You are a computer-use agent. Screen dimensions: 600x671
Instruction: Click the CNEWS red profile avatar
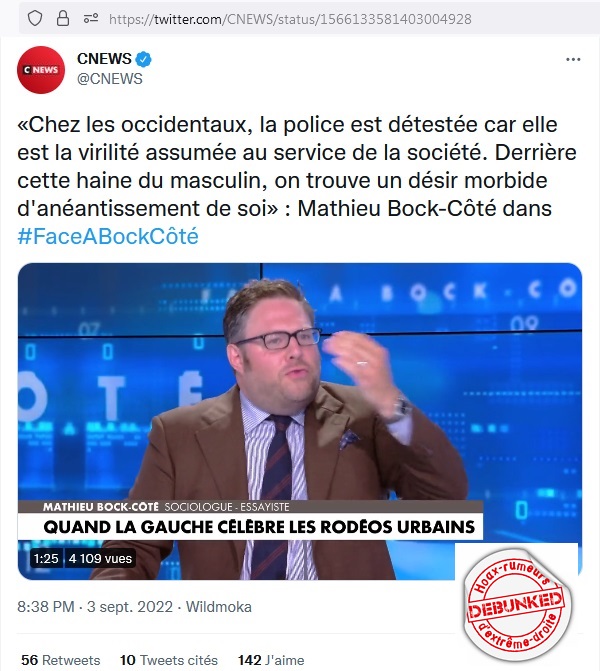41,70
